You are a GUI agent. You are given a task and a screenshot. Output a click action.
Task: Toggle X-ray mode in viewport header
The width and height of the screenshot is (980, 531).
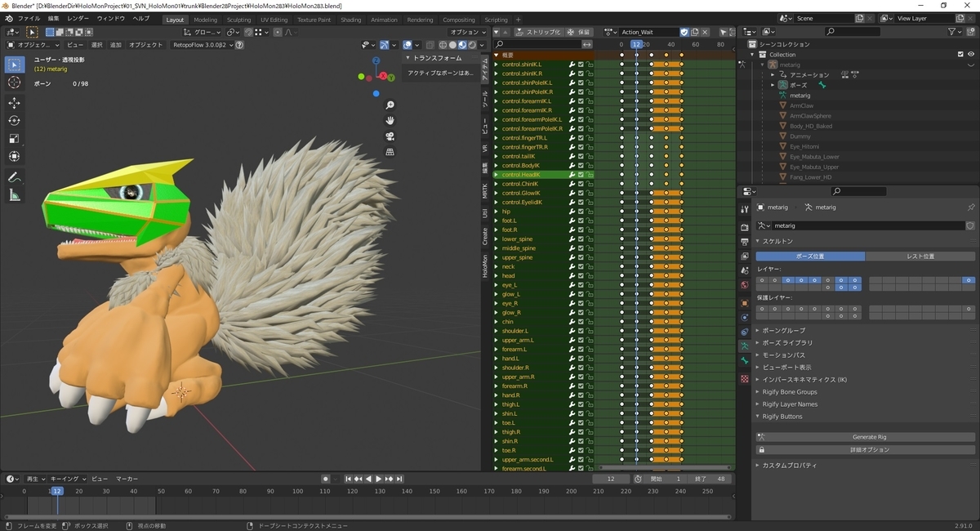[x=430, y=45]
